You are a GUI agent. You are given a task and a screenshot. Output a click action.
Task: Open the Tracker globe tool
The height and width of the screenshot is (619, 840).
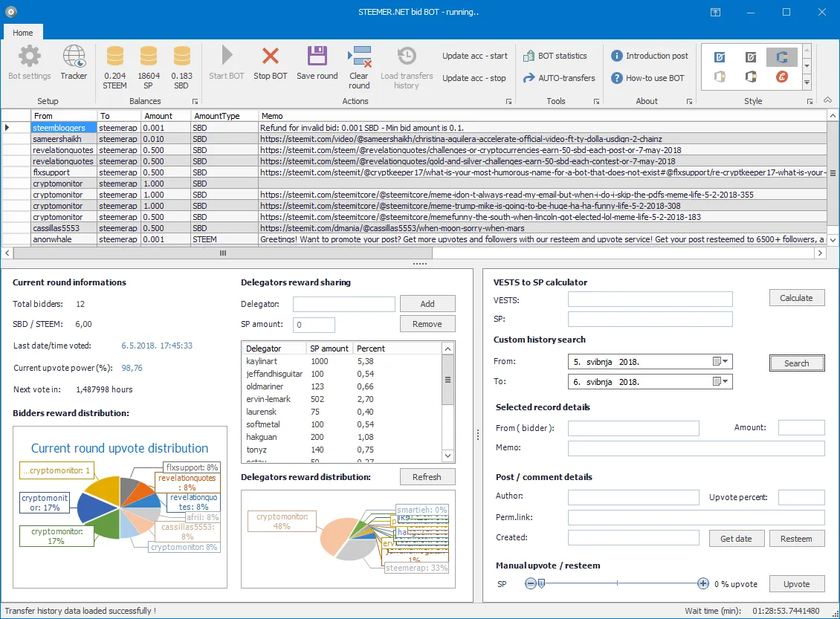pyautogui.click(x=74, y=56)
